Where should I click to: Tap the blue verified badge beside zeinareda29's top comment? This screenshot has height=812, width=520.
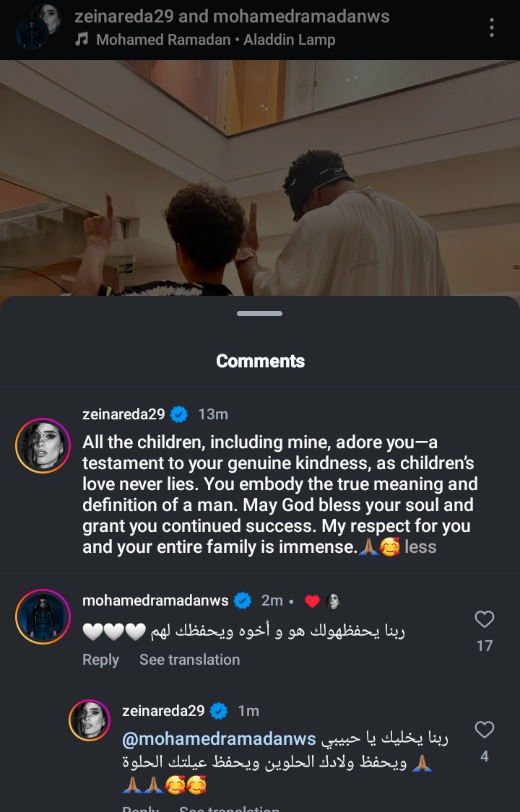pyautogui.click(x=179, y=414)
